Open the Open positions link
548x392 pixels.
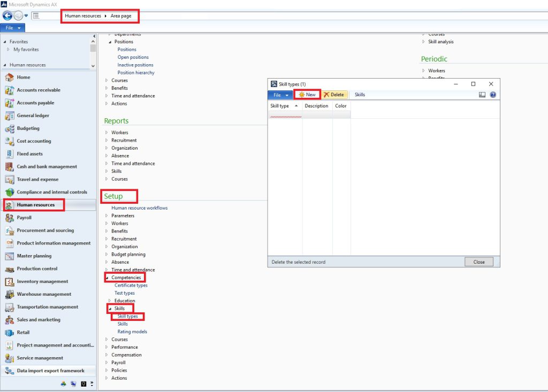[133, 57]
